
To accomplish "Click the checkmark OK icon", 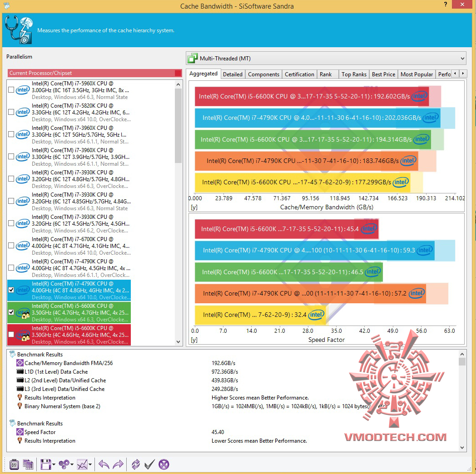I will click(x=149, y=464).
